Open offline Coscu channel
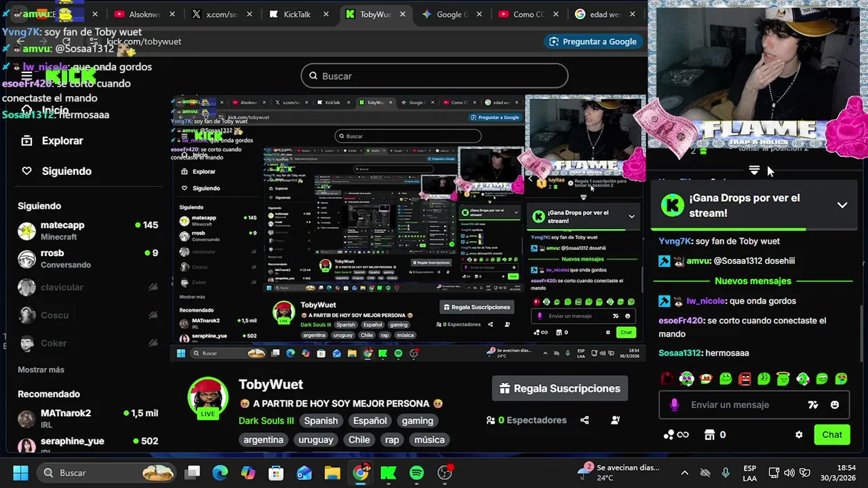 click(x=88, y=315)
